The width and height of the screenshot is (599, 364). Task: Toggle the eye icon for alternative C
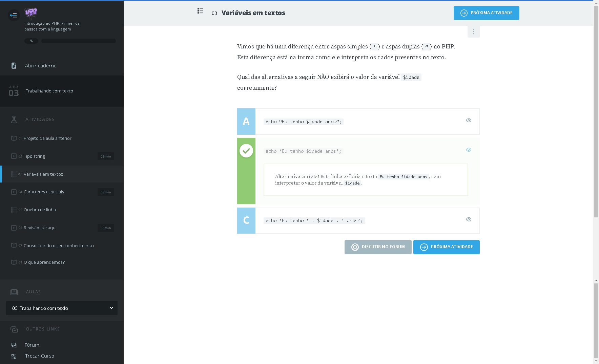coord(469,219)
